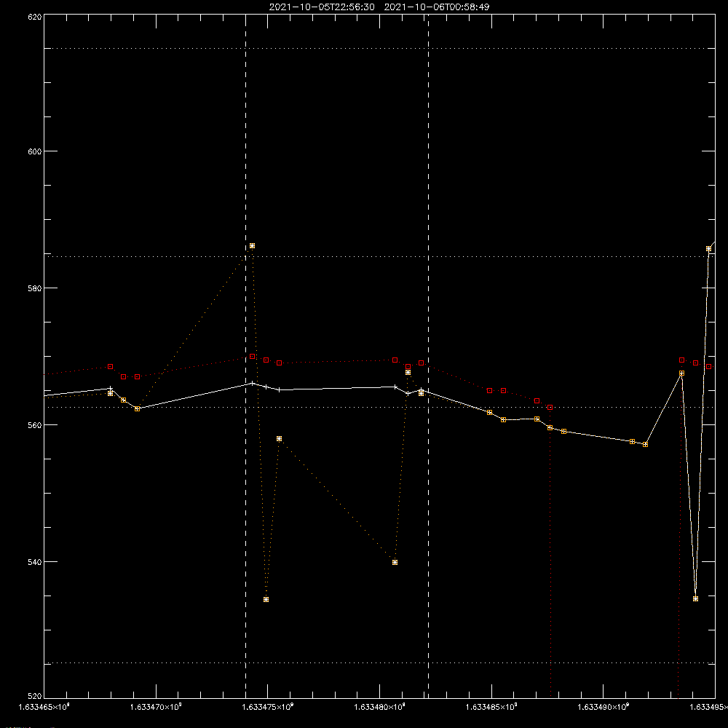
Task: Click the x-axis label 1.633470×10⁹
Action: click(156, 707)
